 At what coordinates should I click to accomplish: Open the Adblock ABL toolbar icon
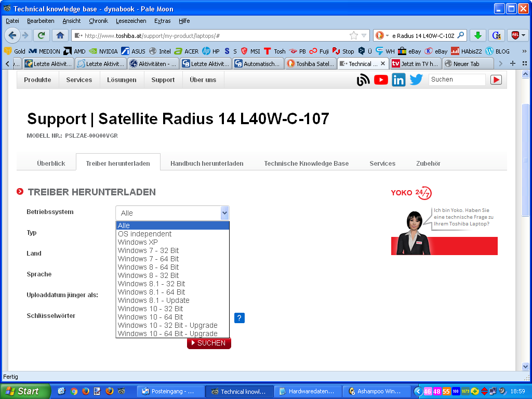point(515,35)
